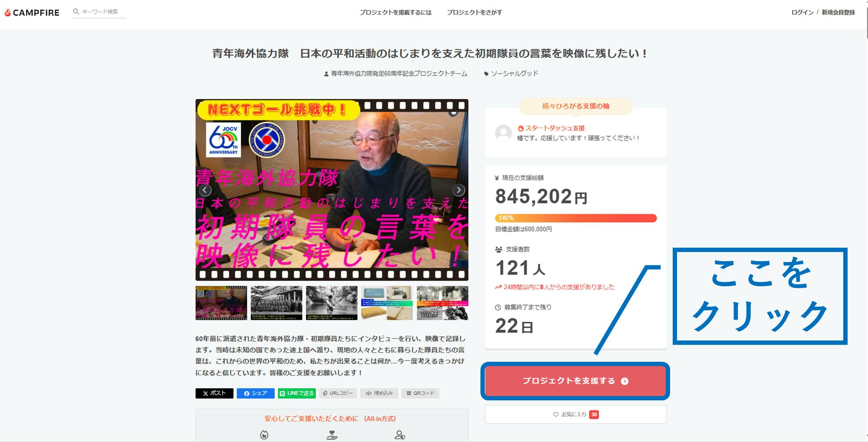Click the ログイン link

coord(802,13)
